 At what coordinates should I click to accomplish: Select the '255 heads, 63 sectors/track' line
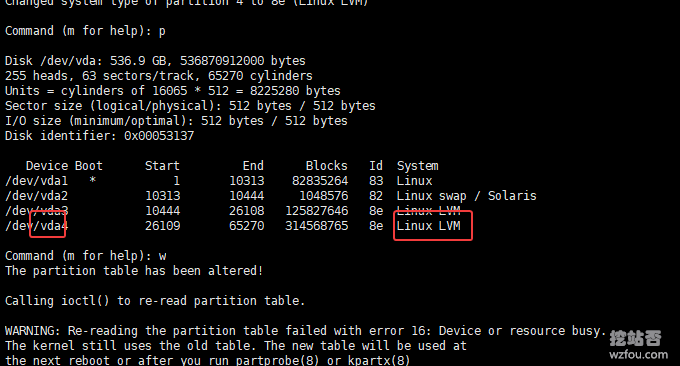tap(159, 76)
